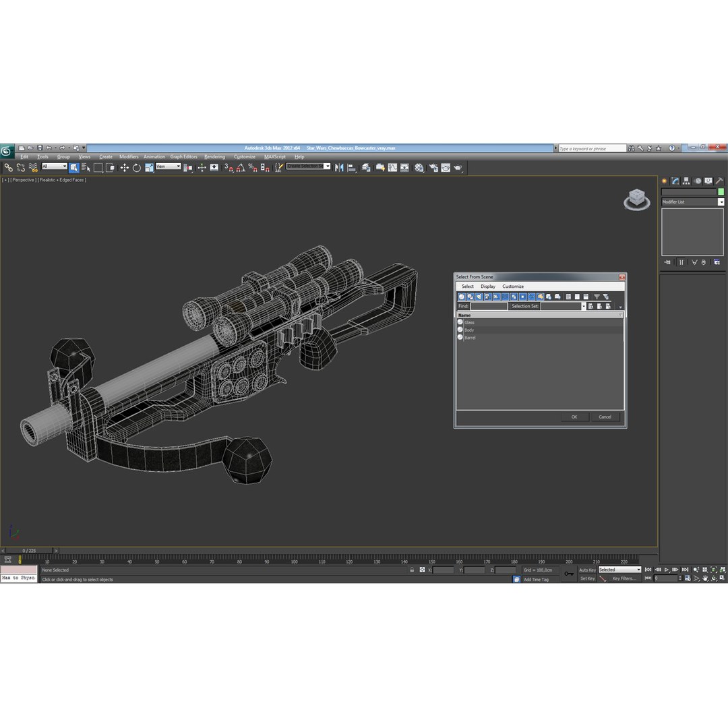Viewport: 728px width, 728px height.
Task: Select the Select and Rotate tool
Action: [x=136, y=168]
